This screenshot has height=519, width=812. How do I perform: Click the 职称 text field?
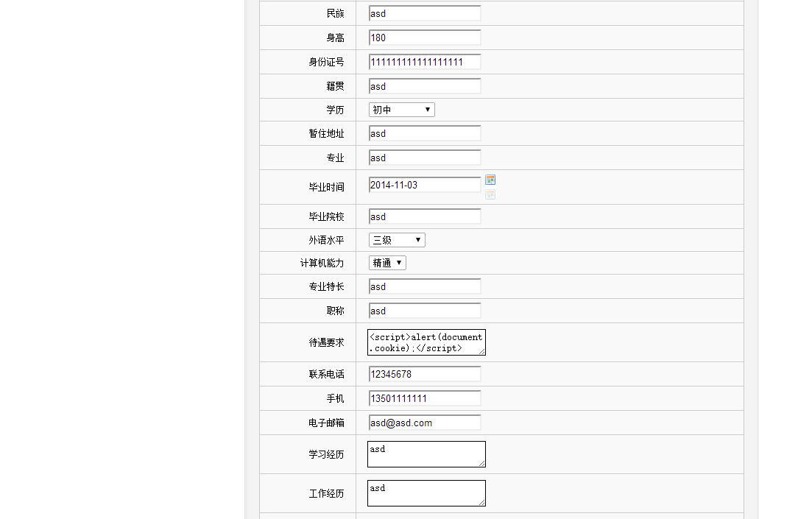point(425,311)
